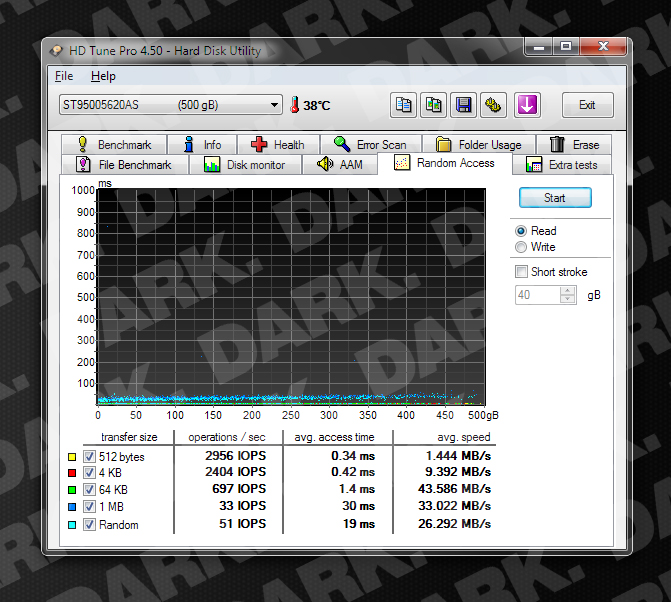Switch to the Health tab
Screen dimensions: 671x602
click(x=278, y=145)
